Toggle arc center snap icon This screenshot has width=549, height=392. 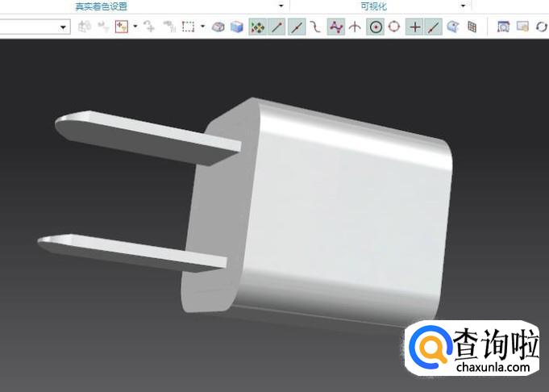(x=376, y=27)
